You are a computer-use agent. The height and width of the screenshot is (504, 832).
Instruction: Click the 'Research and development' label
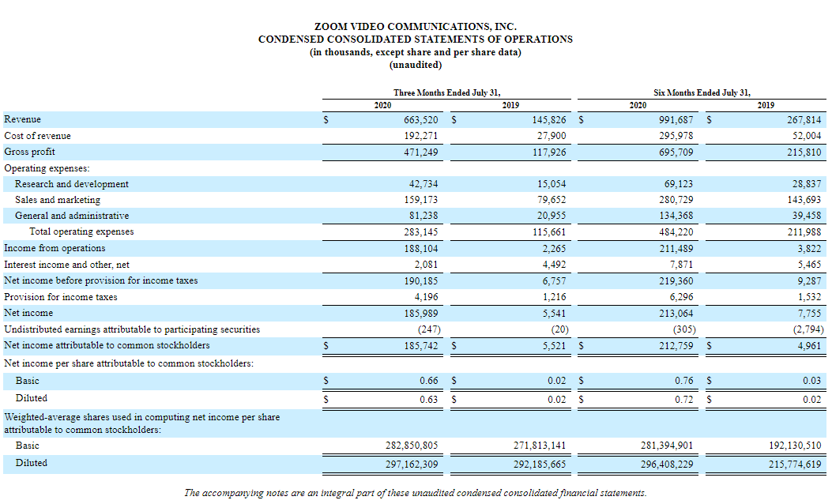pos(72,184)
